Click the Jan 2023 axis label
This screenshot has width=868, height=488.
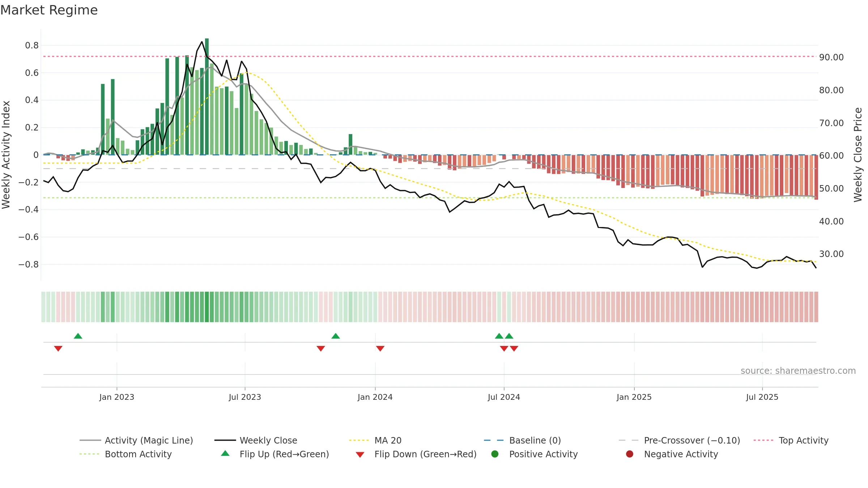(x=117, y=397)
